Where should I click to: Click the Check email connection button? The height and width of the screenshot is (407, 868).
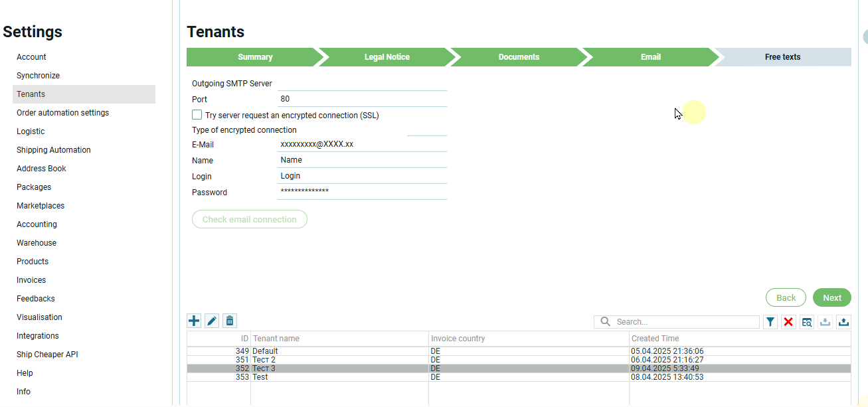(x=250, y=219)
